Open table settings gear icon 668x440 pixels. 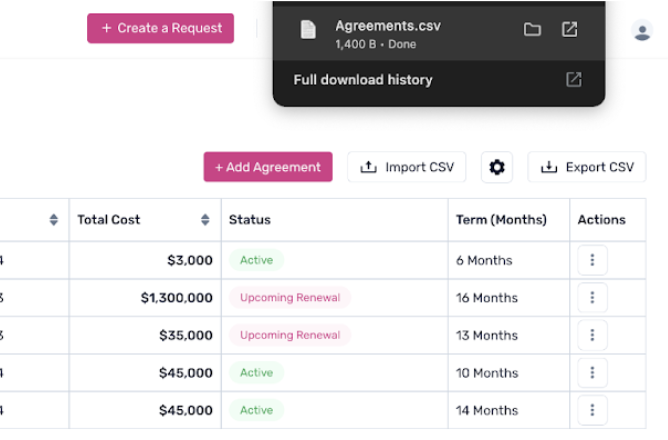coord(497,167)
